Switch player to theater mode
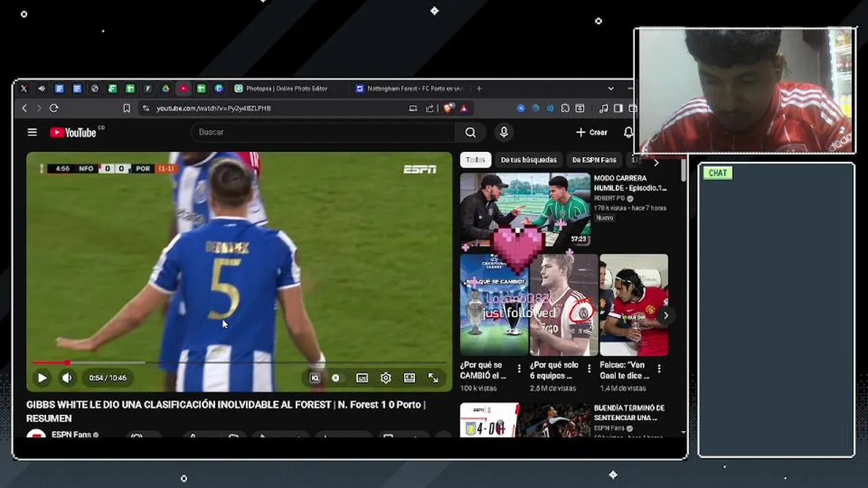Screen dimensions: 868x488 point(410,378)
